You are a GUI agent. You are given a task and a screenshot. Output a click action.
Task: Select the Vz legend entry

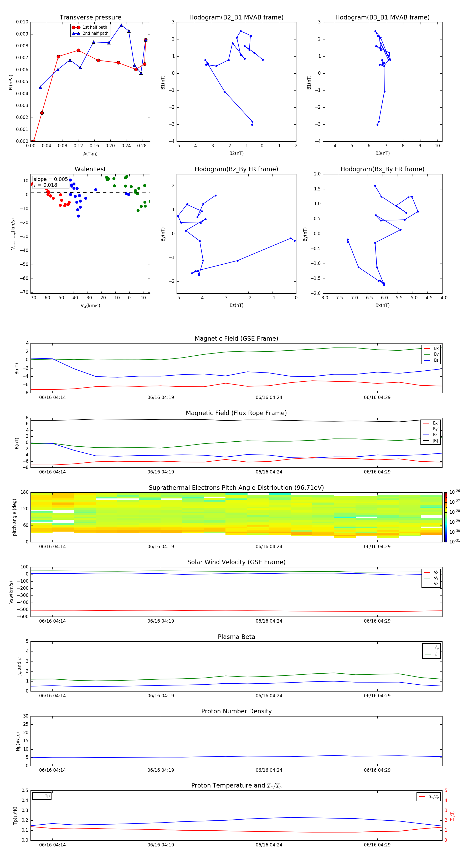pos(431,584)
